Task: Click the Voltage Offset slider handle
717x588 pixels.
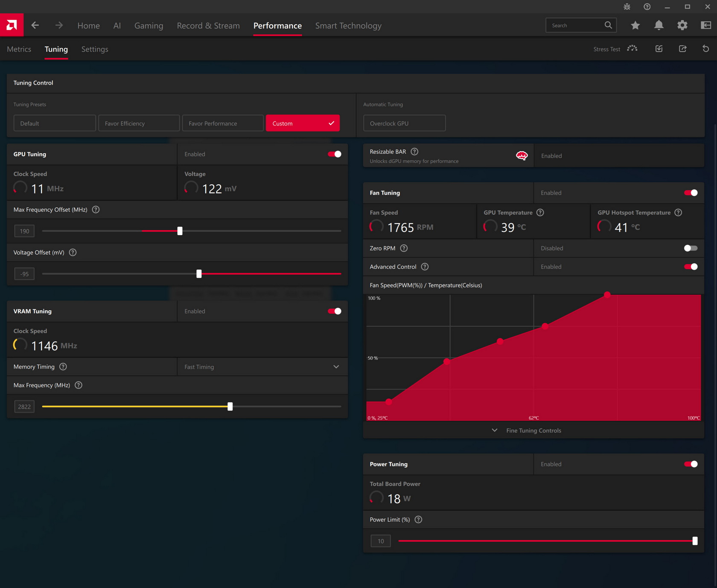Action: (199, 274)
